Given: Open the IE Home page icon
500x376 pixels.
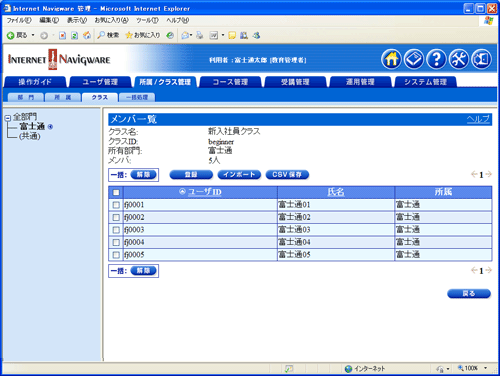Looking at the screenshot, I should [87, 35].
